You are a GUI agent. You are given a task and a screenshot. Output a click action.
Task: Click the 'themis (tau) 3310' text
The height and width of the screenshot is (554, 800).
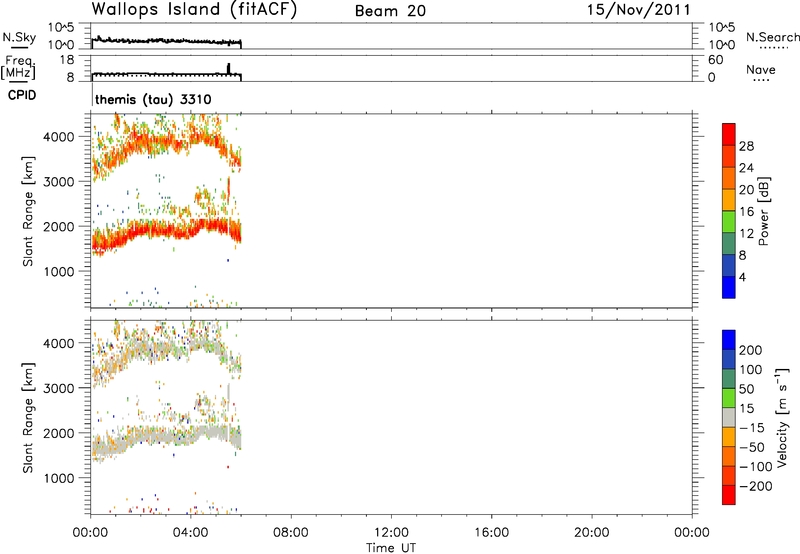click(x=153, y=99)
